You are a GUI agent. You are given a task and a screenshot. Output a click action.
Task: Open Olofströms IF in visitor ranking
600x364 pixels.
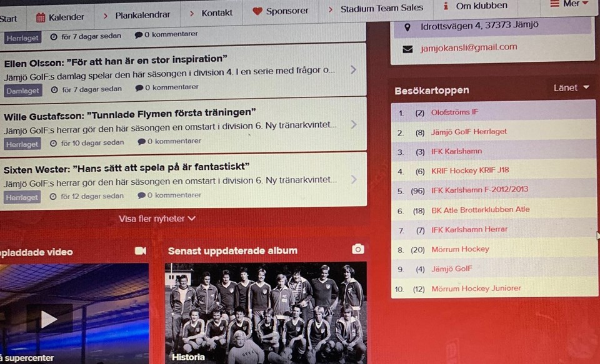(x=454, y=112)
